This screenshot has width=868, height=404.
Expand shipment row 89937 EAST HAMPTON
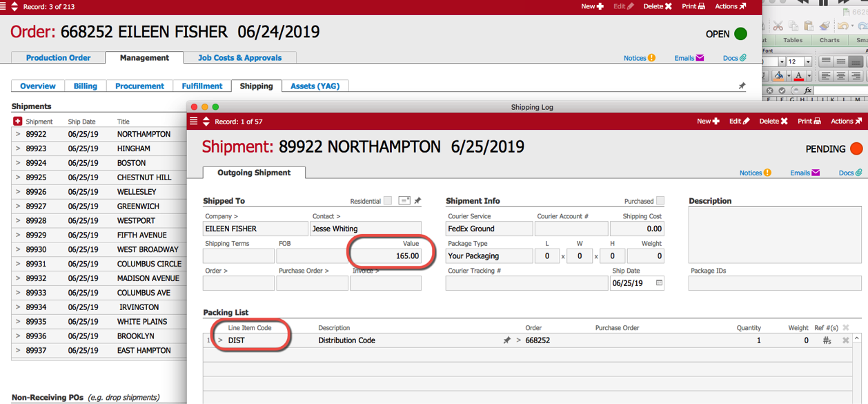coord(18,350)
